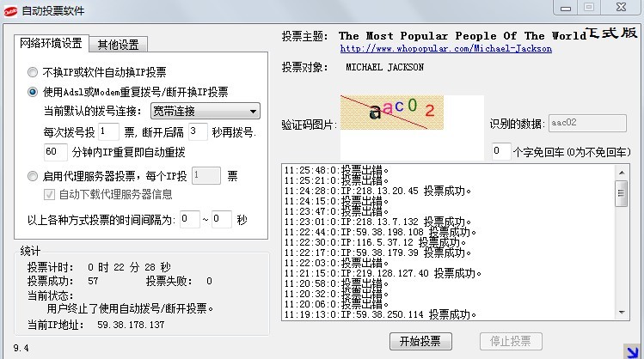Minimize the 自动投票软件 window

[x=564, y=7]
